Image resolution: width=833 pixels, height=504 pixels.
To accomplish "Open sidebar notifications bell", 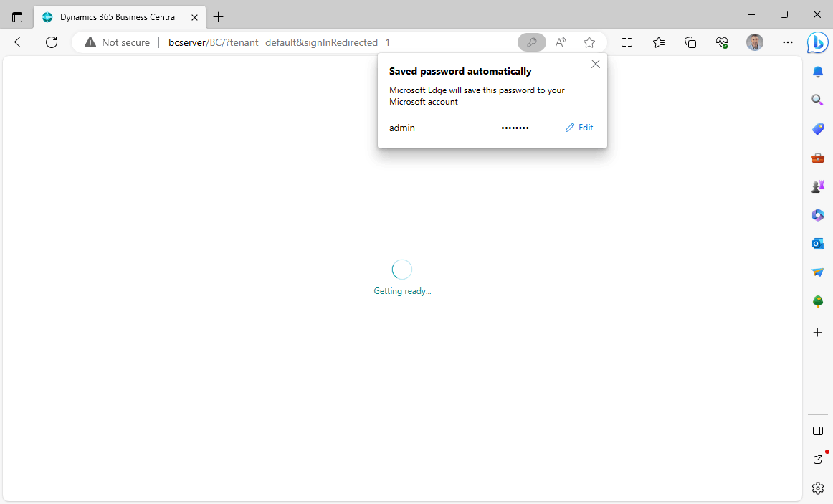I will pos(818,72).
